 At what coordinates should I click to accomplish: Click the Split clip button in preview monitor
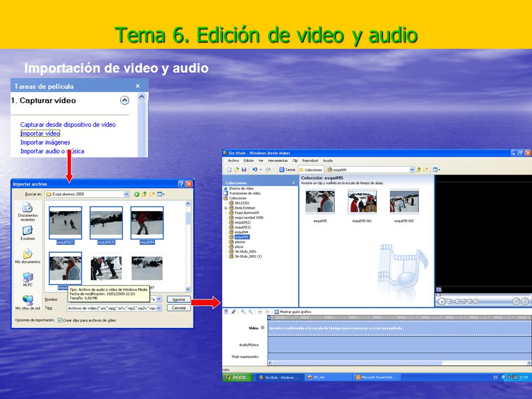coord(516,301)
